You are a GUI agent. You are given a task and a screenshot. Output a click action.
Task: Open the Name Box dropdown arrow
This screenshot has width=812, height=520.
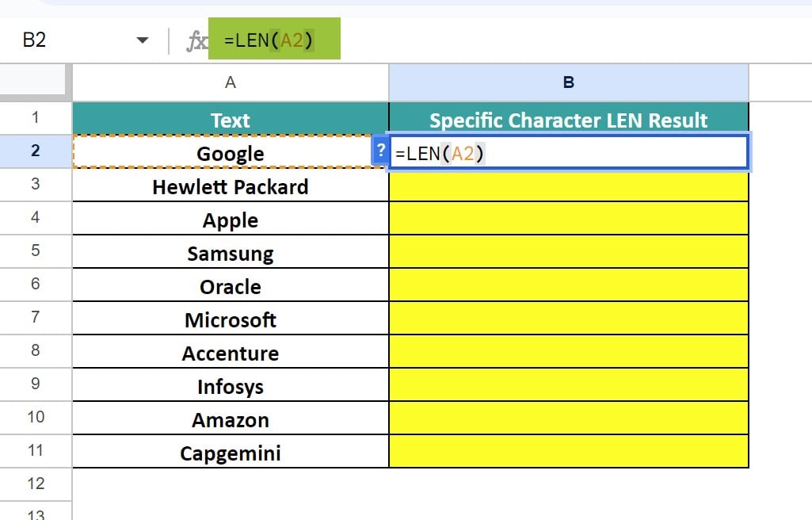point(143,40)
